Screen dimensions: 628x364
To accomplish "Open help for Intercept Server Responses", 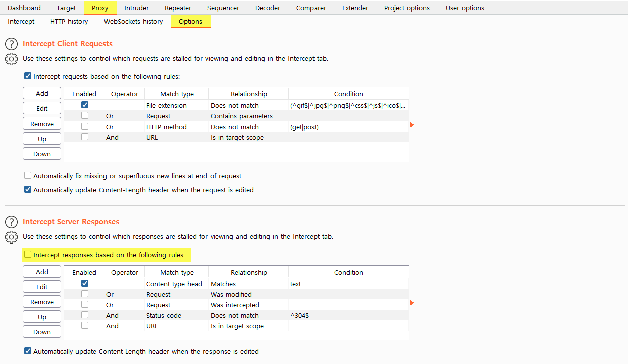I will click(x=11, y=222).
